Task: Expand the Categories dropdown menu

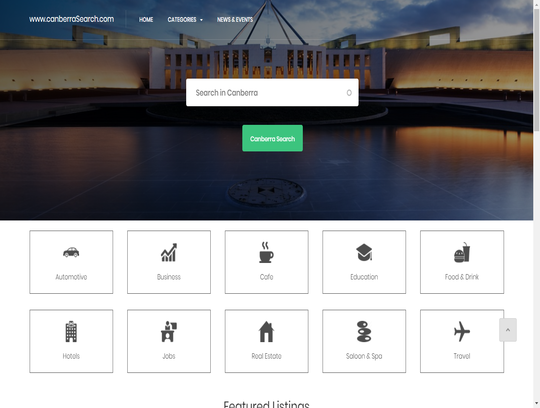Action: (x=185, y=20)
